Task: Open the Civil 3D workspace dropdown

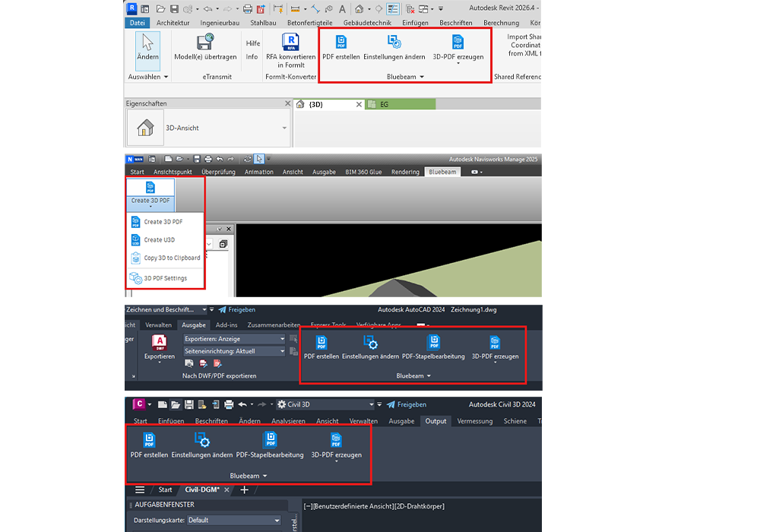Action: (x=325, y=404)
